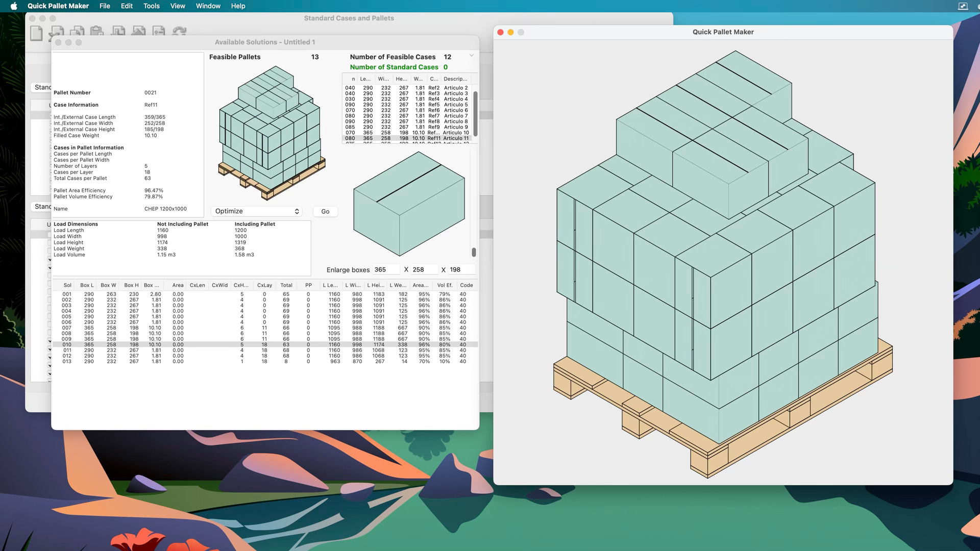This screenshot has width=980, height=551.
Task: Click the single case box preview
Action: 409,204
